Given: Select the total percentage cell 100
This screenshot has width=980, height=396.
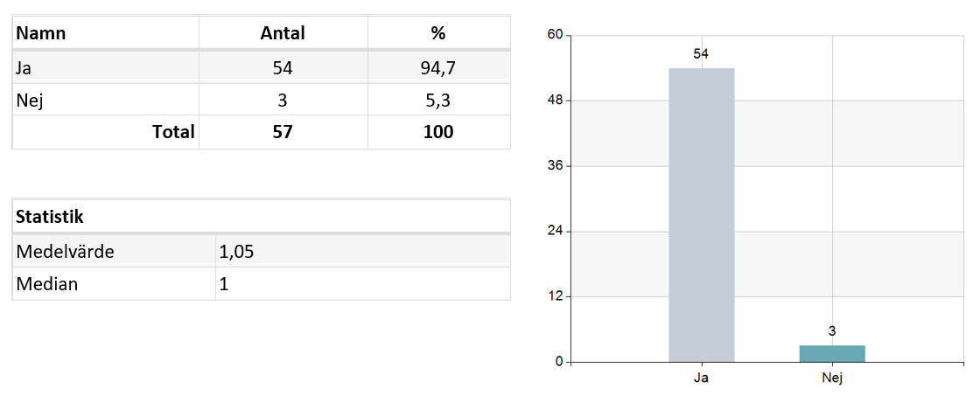Looking at the screenshot, I should pos(437,132).
